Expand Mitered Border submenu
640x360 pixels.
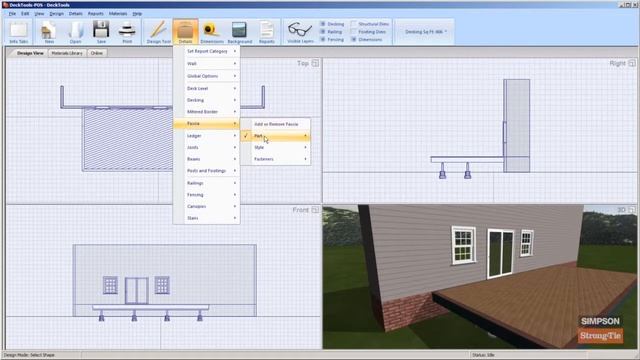[x=207, y=112]
